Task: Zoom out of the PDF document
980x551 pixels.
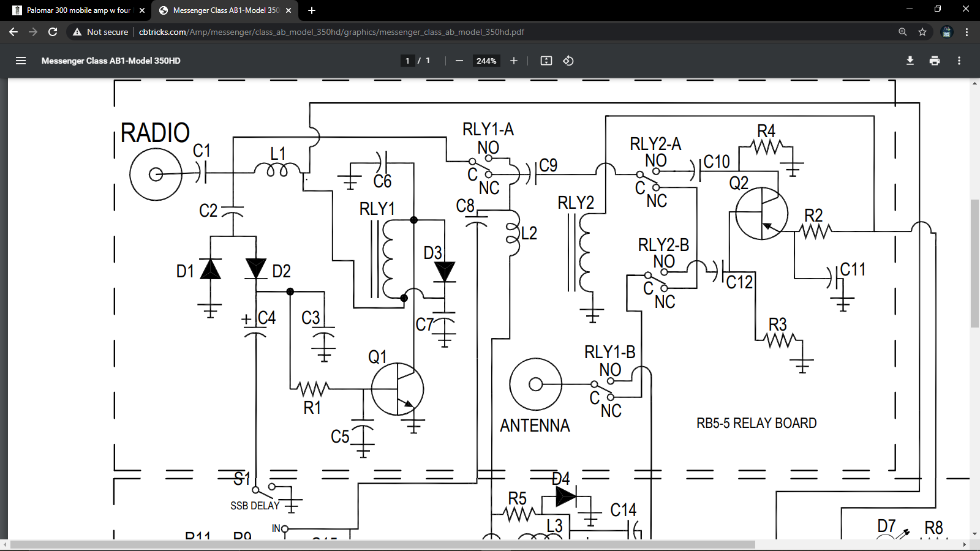Action: (x=458, y=61)
